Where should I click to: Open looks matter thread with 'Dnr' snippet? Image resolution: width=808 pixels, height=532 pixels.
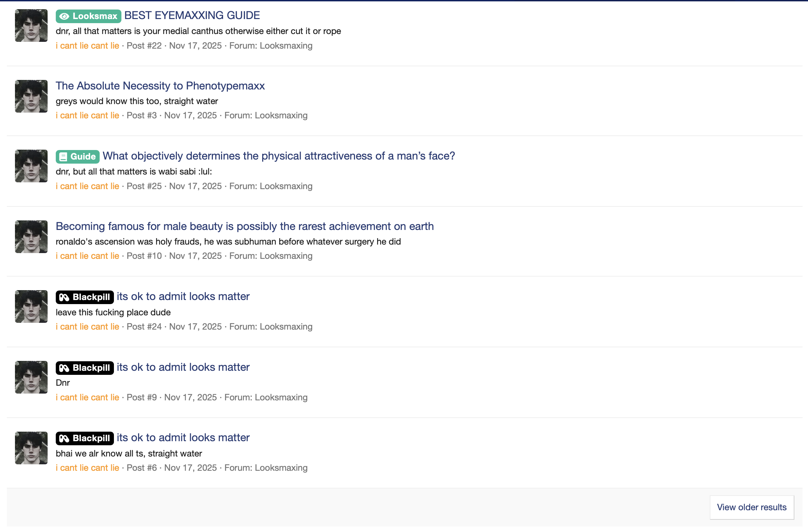tap(183, 367)
